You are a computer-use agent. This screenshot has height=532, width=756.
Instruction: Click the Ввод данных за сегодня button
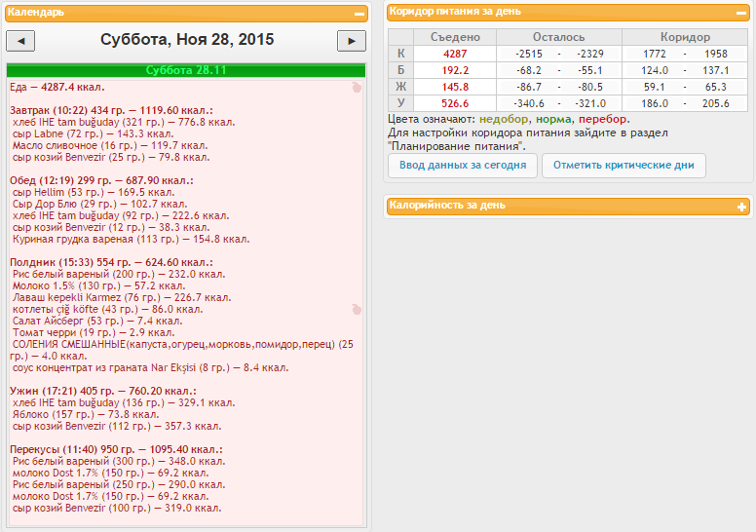pos(463,166)
